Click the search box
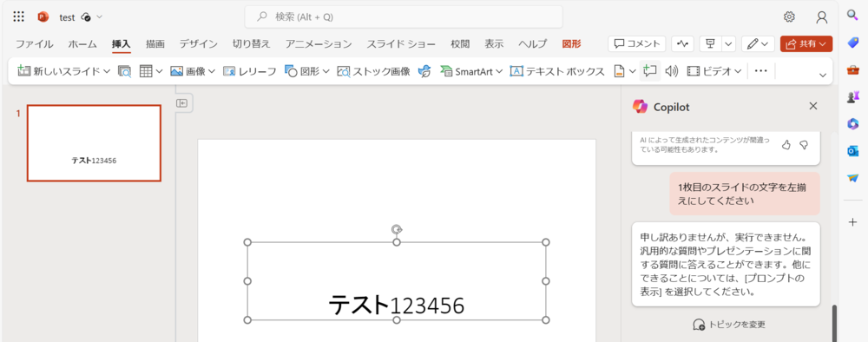This screenshot has width=868, height=342. coord(404,16)
